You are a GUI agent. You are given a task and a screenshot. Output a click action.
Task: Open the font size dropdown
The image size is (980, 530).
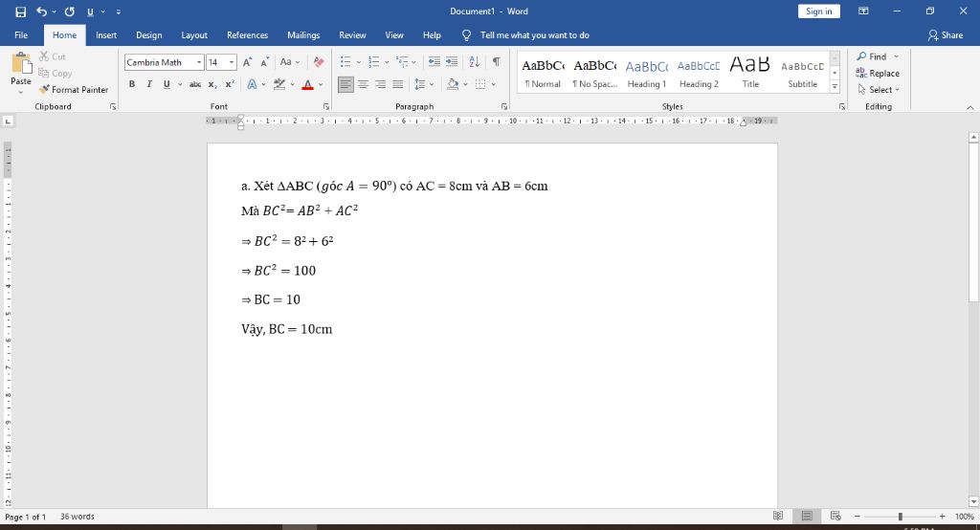point(232,62)
